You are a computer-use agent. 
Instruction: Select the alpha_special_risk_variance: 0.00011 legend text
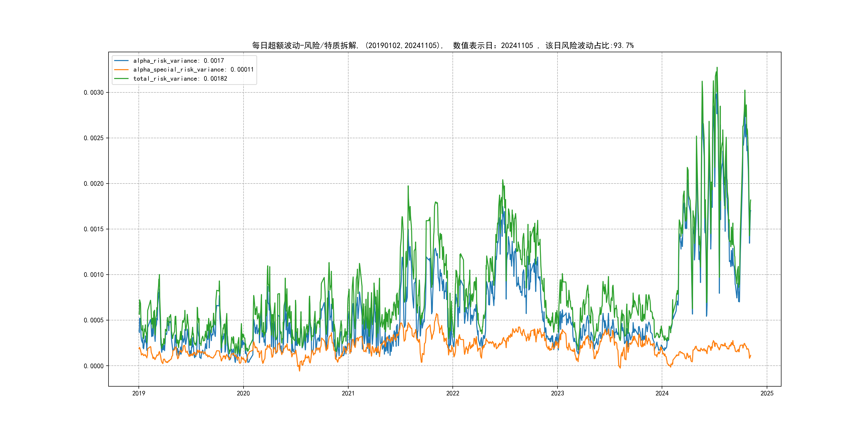click(193, 70)
